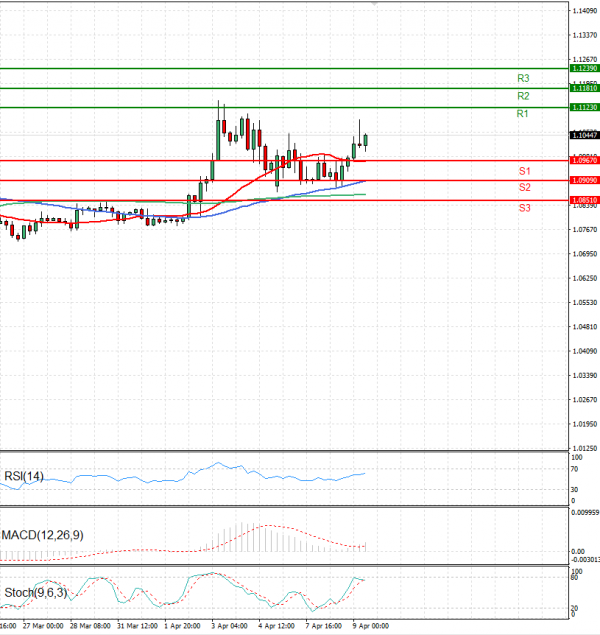Click the RSI(14) indicator label
600x635 pixels.
23,476
